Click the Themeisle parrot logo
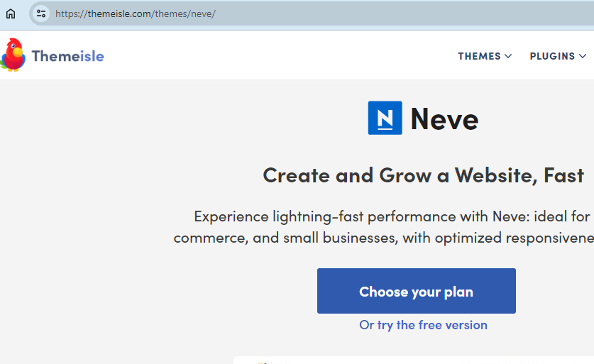 [13, 55]
